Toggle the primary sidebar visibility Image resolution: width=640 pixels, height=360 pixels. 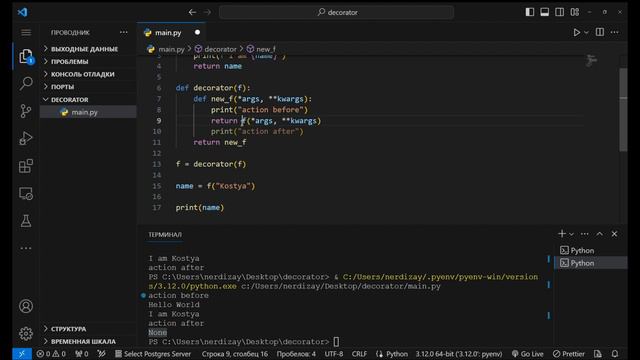point(530,12)
